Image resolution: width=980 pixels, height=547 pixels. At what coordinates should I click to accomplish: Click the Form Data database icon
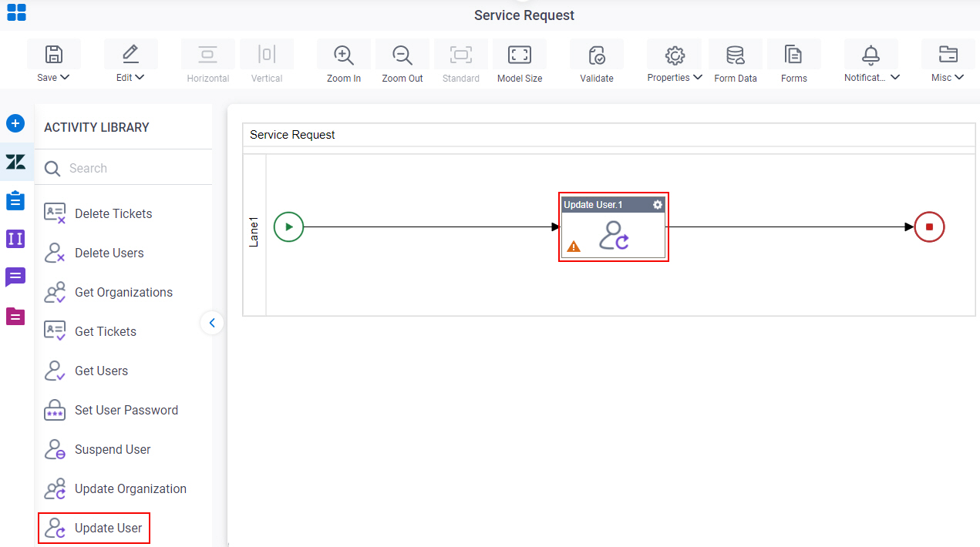736,55
